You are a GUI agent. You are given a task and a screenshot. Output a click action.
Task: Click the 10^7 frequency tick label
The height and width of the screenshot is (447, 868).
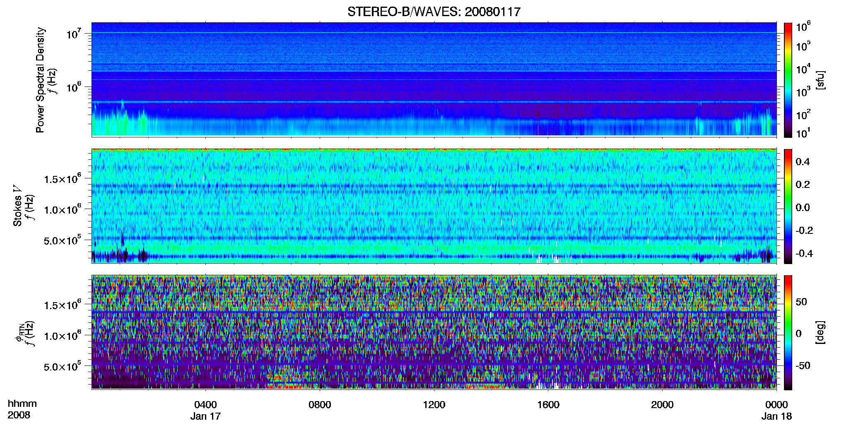click(x=74, y=34)
